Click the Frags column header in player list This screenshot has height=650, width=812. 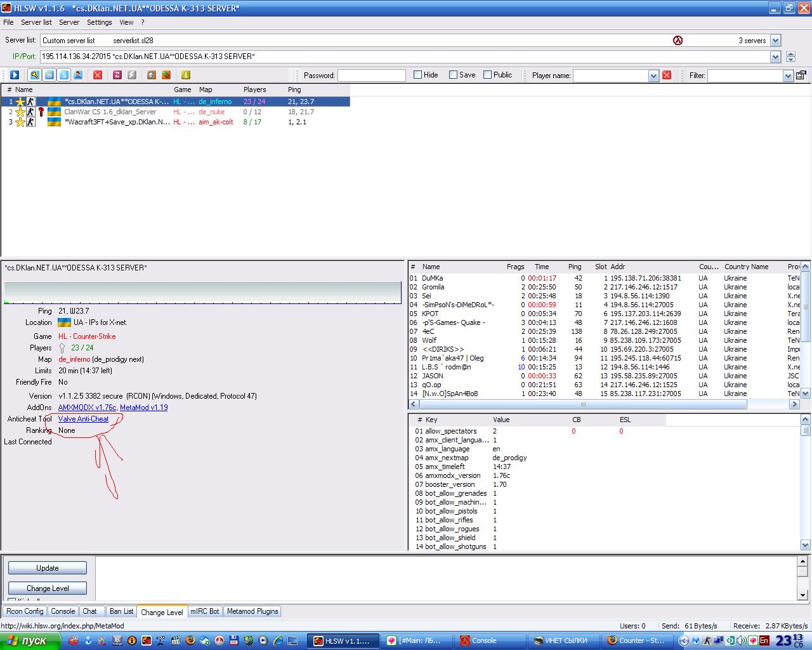pos(516,267)
